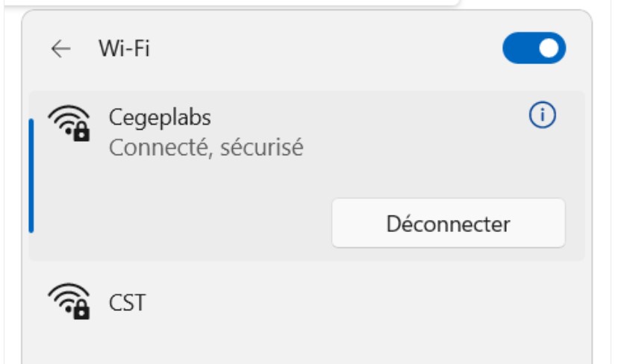The height and width of the screenshot is (364, 627).
Task: Click the Cegeplabs network name
Action: 160,117
